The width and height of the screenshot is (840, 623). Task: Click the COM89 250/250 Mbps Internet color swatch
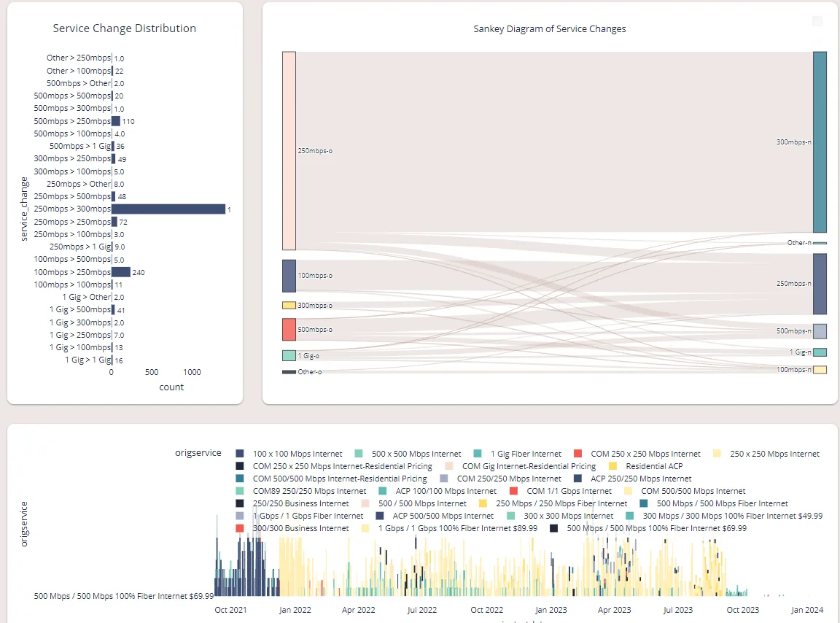(240, 490)
